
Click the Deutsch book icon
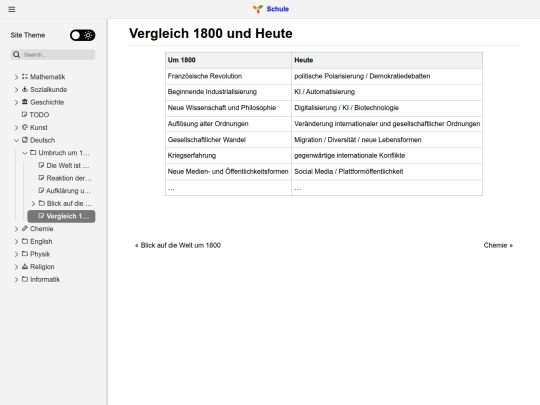tap(25, 140)
